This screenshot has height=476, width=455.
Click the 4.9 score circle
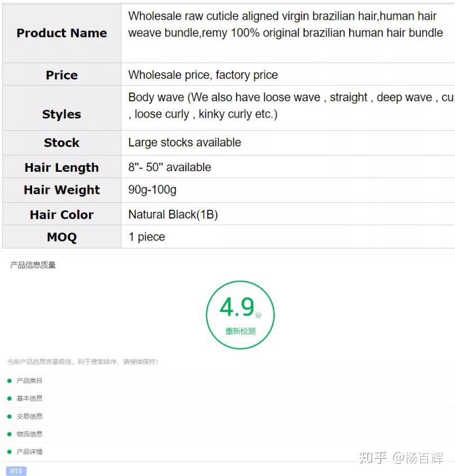click(x=240, y=315)
